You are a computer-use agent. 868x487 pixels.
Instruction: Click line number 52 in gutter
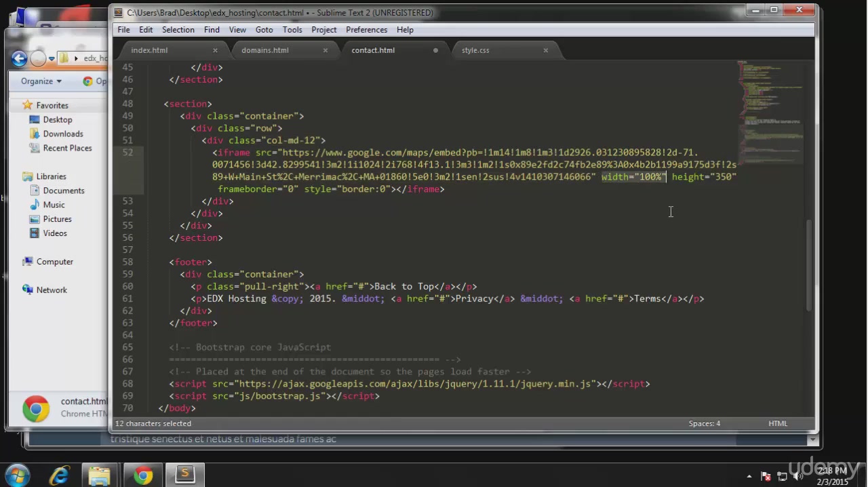pyautogui.click(x=128, y=153)
